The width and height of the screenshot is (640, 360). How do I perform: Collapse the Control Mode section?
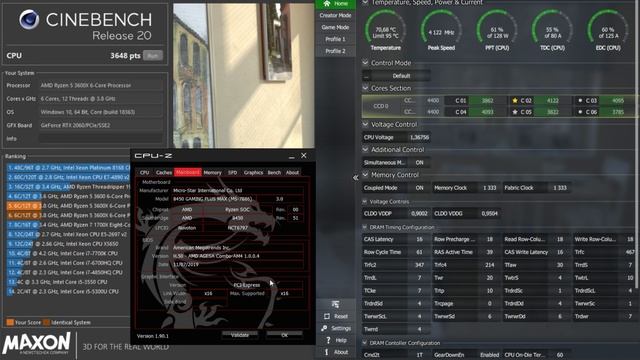365,63
